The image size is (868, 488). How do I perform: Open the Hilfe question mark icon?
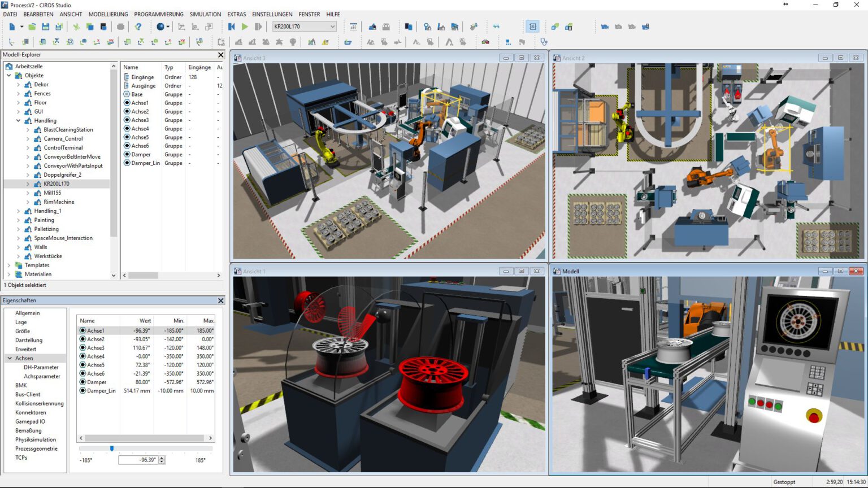tap(138, 27)
